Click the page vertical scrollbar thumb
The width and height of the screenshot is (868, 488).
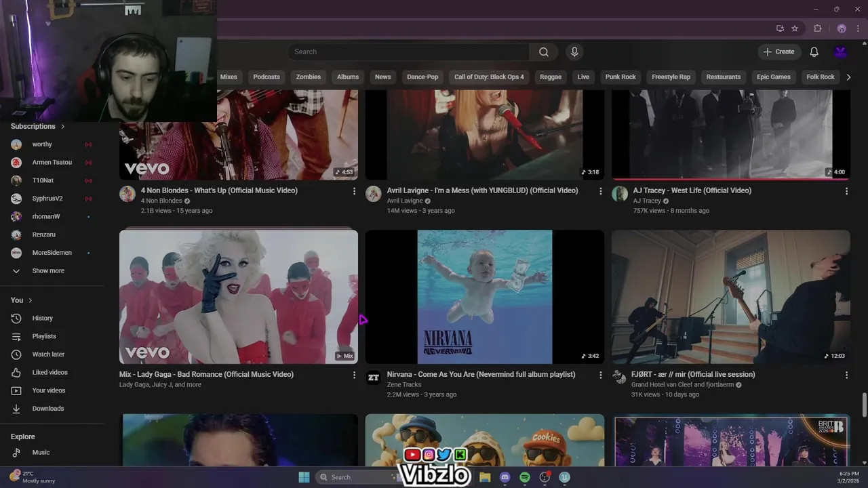coord(864,405)
